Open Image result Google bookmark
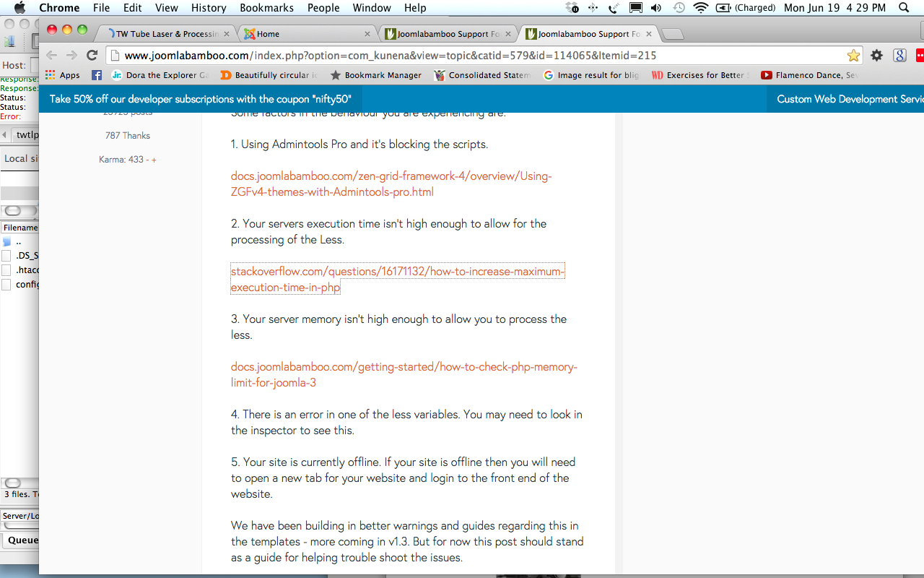924x578 pixels. click(x=591, y=75)
